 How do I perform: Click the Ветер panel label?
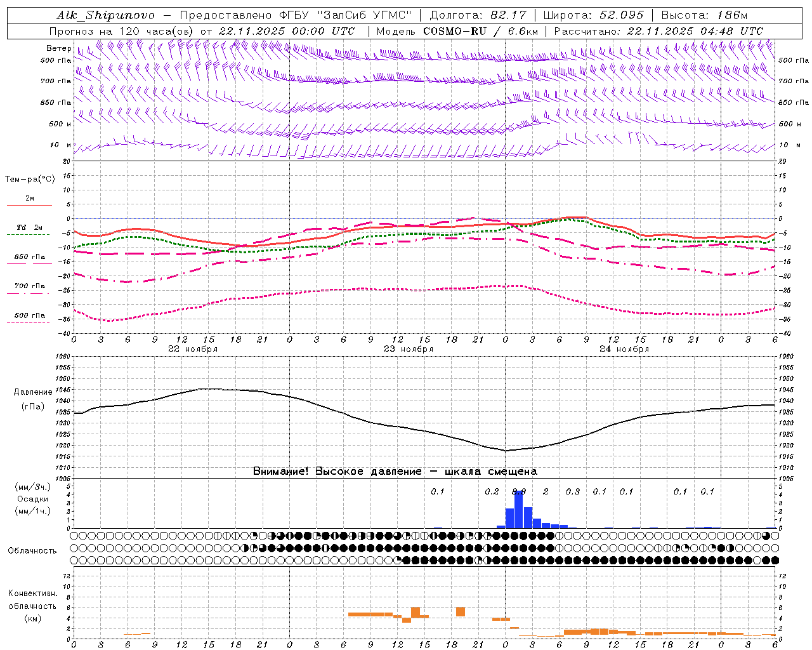coord(58,48)
